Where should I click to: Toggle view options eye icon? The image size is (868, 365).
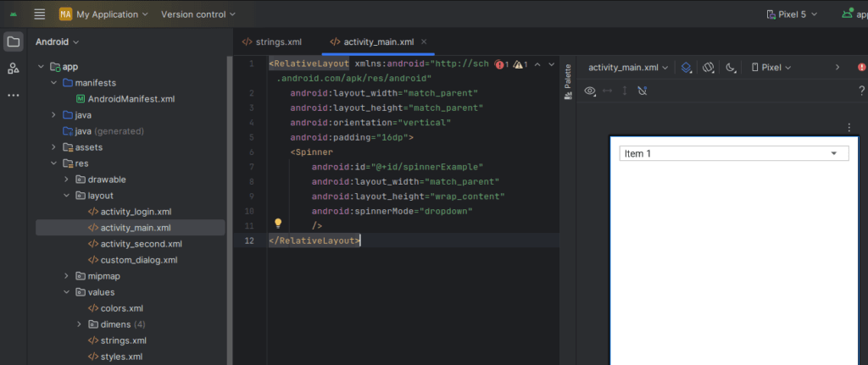[x=590, y=91]
